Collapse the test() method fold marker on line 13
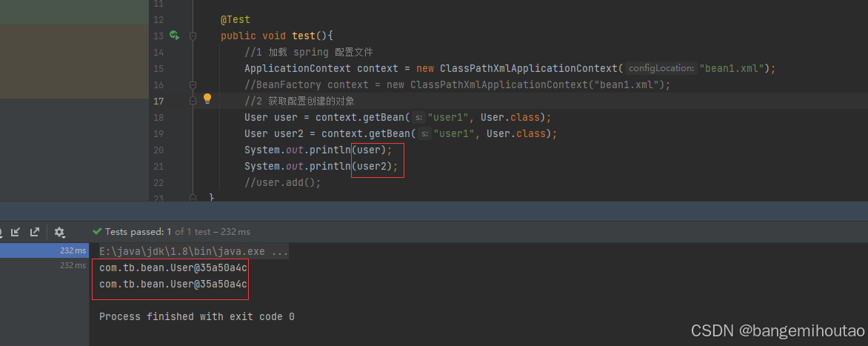The image size is (868, 346). 193,36
